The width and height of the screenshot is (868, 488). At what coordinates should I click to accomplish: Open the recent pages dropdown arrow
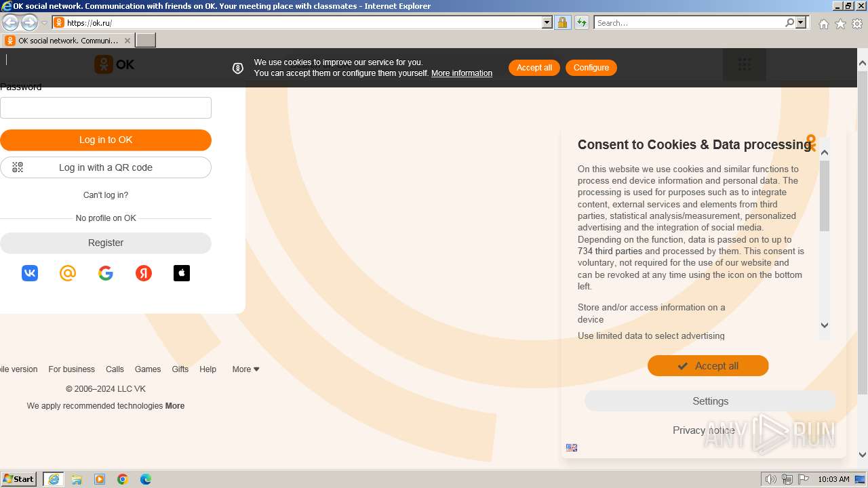point(44,23)
